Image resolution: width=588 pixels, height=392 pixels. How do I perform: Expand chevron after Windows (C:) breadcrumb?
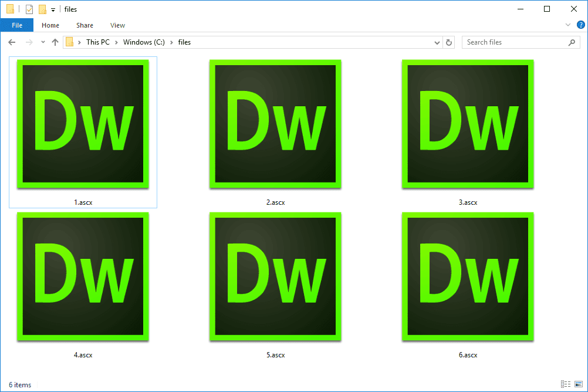point(171,42)
